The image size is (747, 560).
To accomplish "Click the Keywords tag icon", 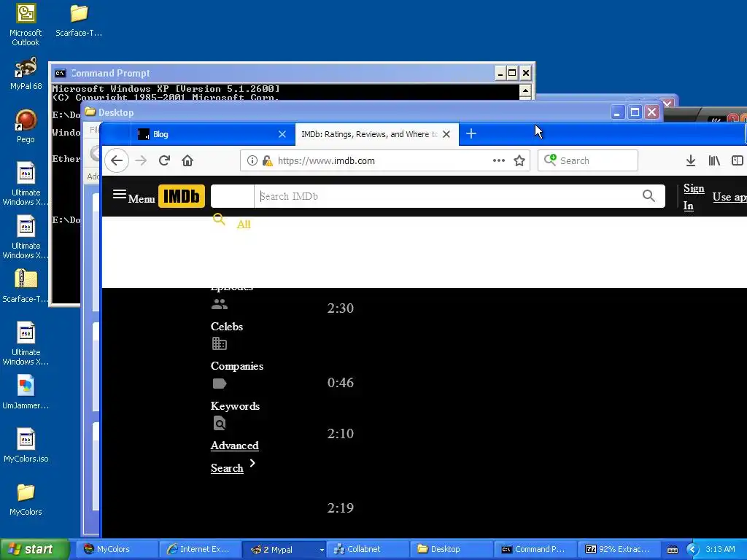I will point(219,384).
